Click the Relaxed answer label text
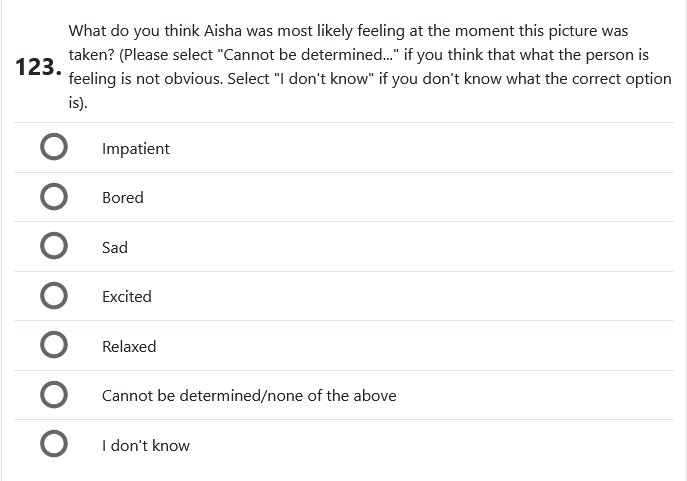The width and height of the screenshot is (687, 481). pyautogui.click(x=129, y=346)
